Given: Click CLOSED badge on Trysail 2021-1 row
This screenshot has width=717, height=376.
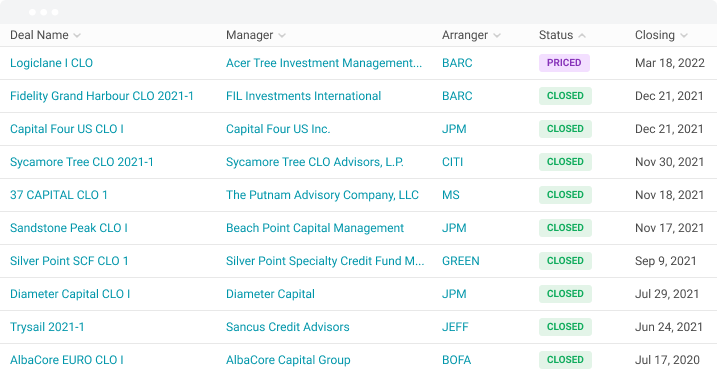Looking at the screenshot, I should [x=565, y=327].
